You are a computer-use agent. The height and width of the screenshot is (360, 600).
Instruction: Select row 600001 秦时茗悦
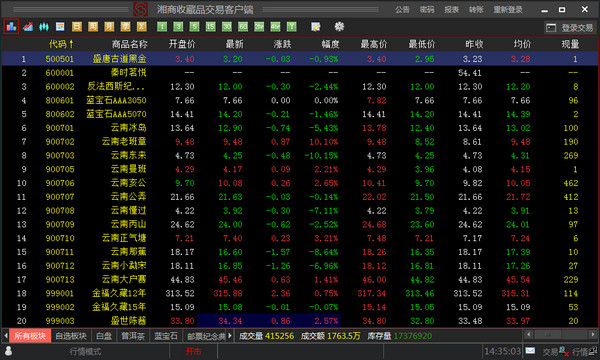300,73
